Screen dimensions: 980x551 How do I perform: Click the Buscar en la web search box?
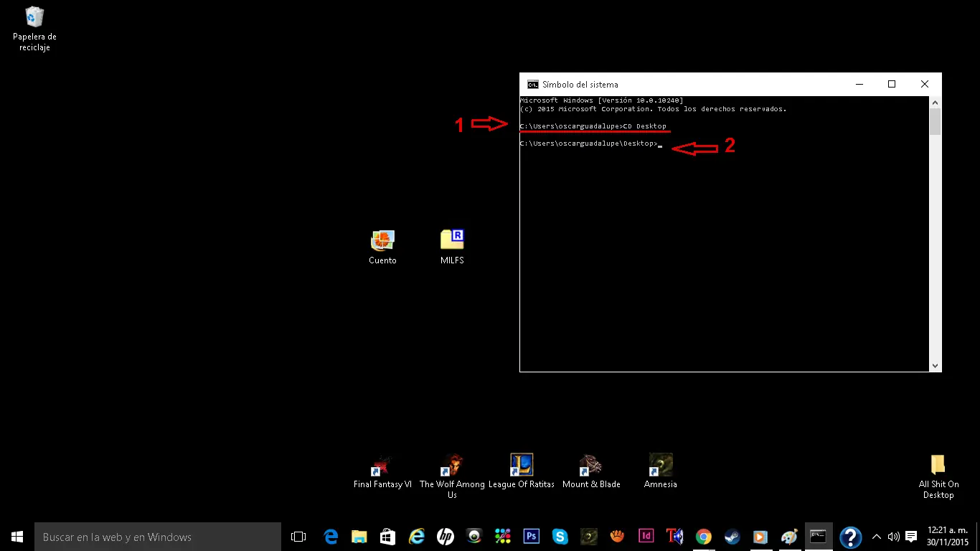click(158, 537)
